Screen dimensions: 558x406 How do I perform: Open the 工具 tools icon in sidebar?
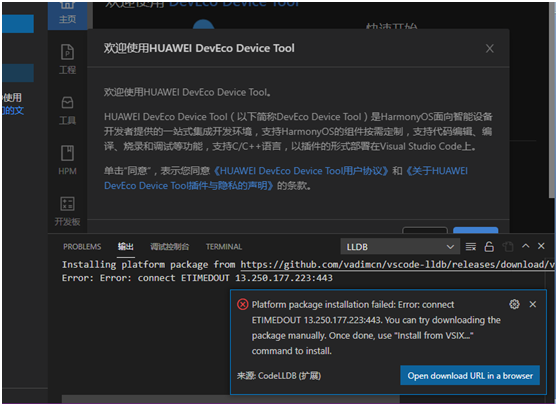pos(67,110)
